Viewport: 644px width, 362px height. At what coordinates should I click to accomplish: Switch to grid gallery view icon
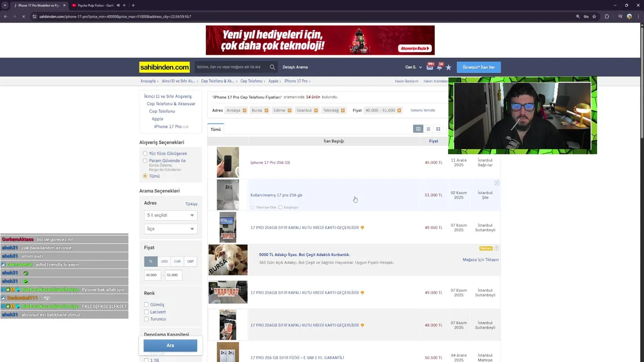[438, 129]
